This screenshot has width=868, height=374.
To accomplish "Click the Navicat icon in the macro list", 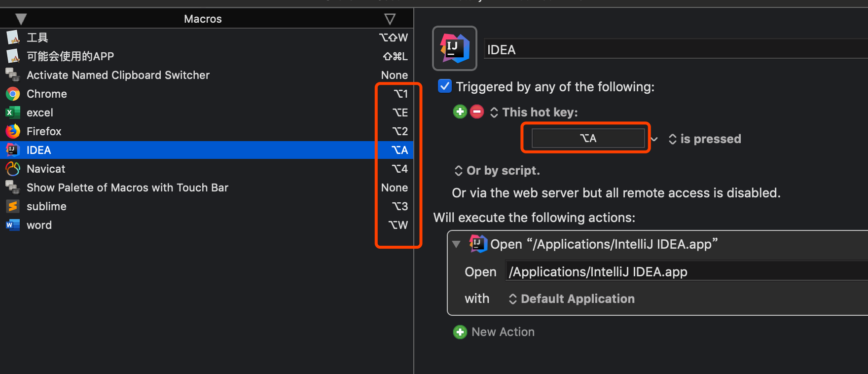I will 13,169.
